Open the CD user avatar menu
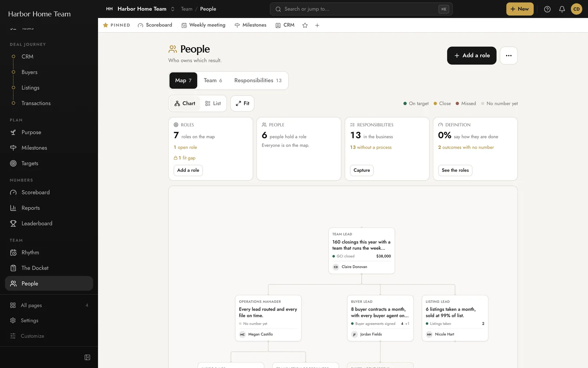 click(576, 9)
